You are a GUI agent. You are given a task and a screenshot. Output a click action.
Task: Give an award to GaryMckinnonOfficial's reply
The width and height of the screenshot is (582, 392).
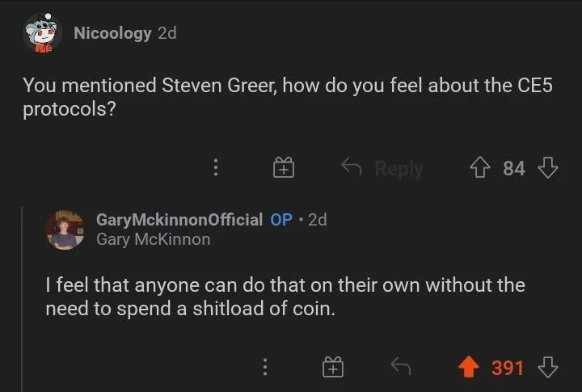331,368
